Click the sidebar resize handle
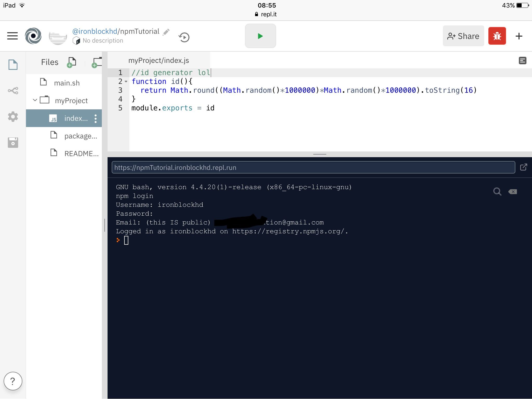Viewport: 532px width, 399px height. click(x=105, y=225)
